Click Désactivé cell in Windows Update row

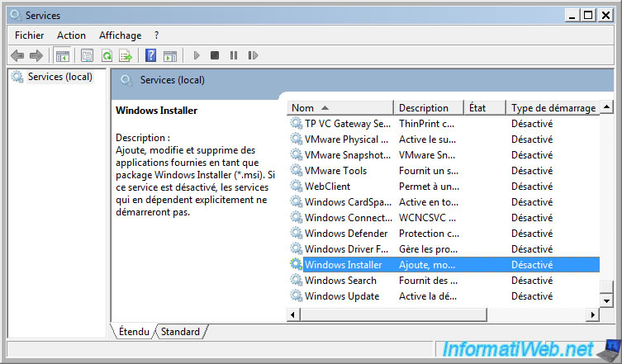[532, 296]
